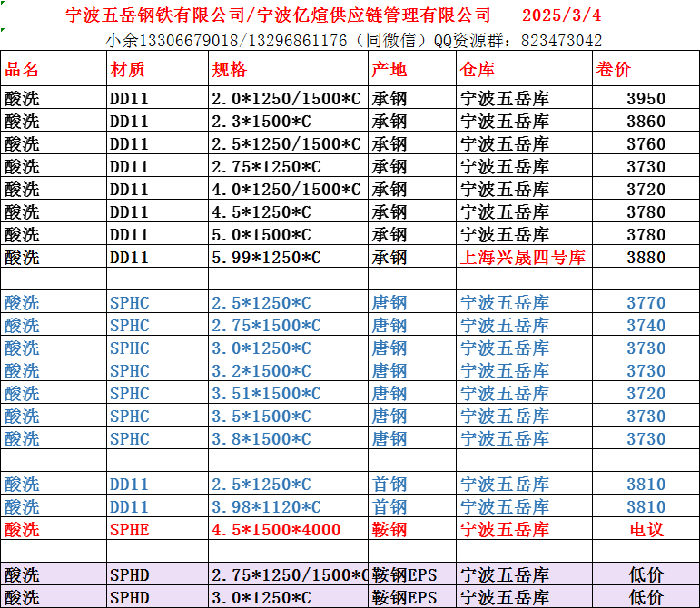700x608 pixels.
Task: Click warehouse cell 上海兴晟四号库
Action: [522, 258]
